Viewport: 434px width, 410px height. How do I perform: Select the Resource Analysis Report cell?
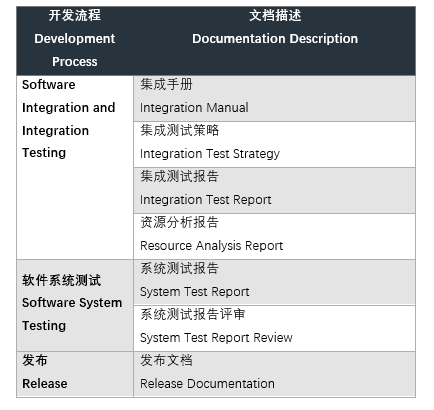274,237
